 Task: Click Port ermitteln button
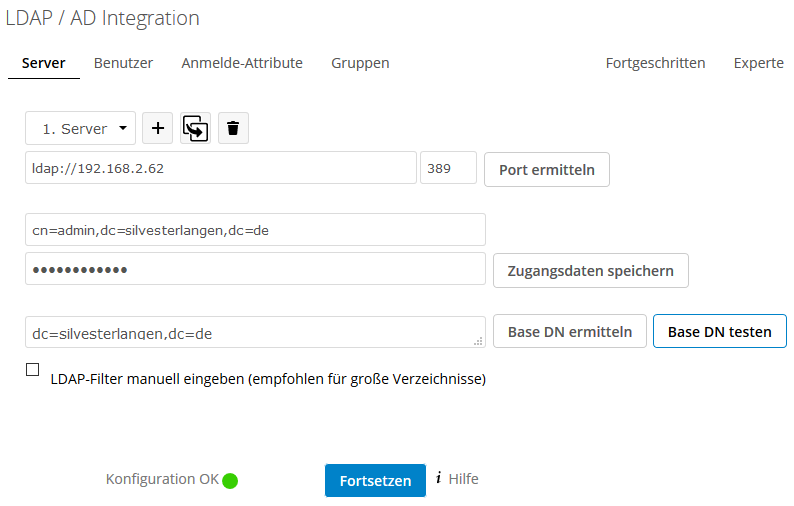pyautogui.click(x=547, y=170)
